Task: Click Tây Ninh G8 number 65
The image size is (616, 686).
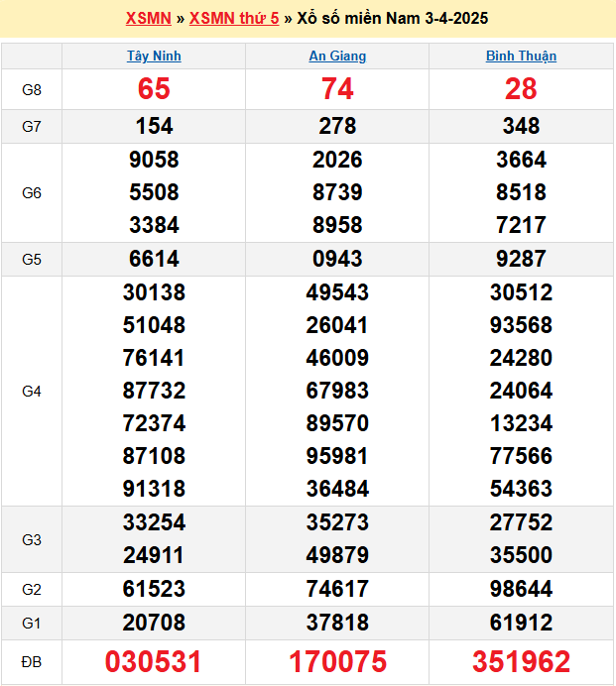Action: pos(154,89)
